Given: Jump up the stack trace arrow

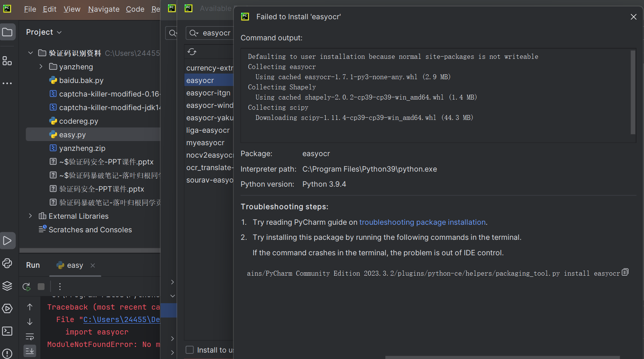Looking at the screenshot, I should click(x=30, y=307).
